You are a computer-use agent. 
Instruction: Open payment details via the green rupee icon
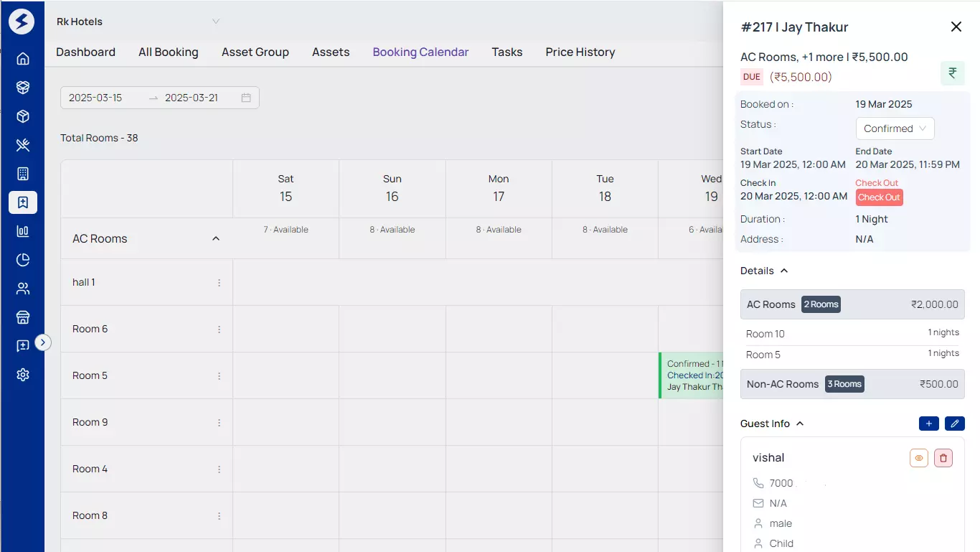pos(952,72)
